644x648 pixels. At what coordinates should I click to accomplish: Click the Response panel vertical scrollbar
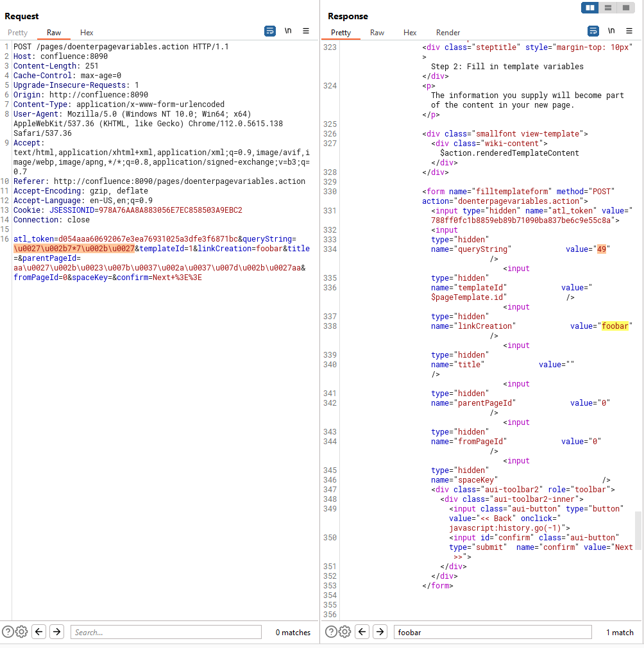click(638, 530)
